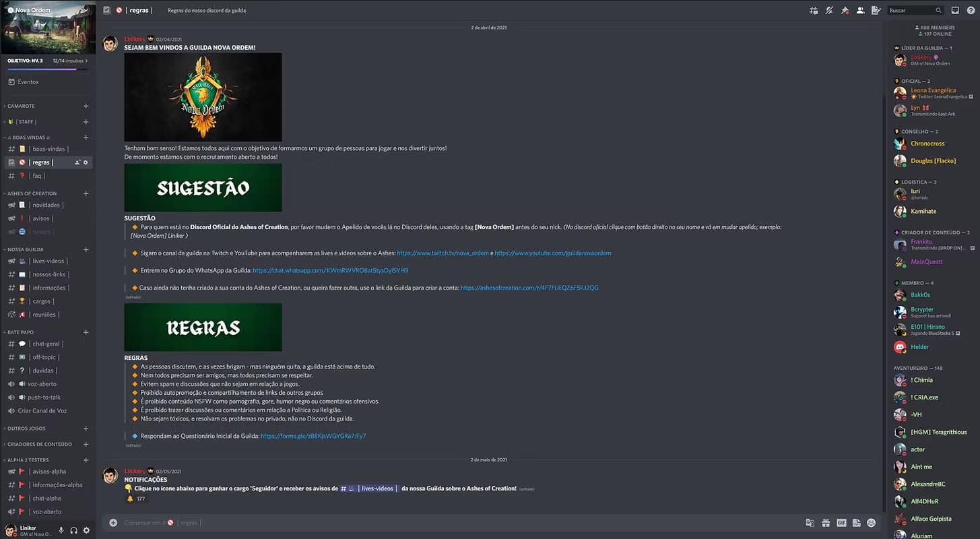980x539 pixels.
Task: Collapse the BATE PAPO category
Action: 20,332
